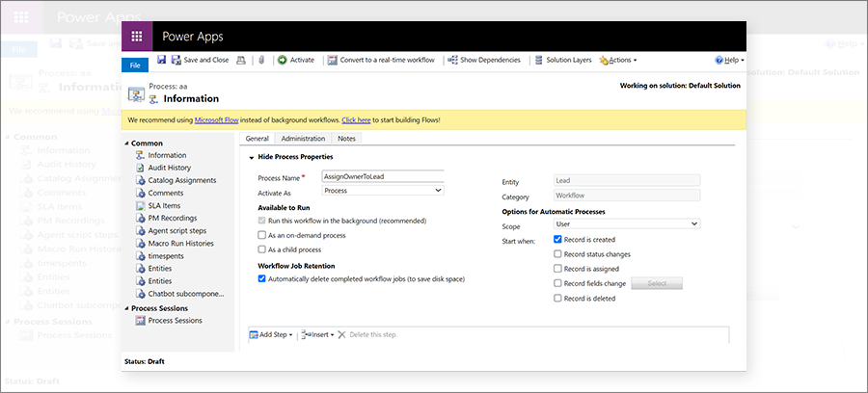Click the SLA Items icon
Screen dimensions: 868x393
pos(140,205)
